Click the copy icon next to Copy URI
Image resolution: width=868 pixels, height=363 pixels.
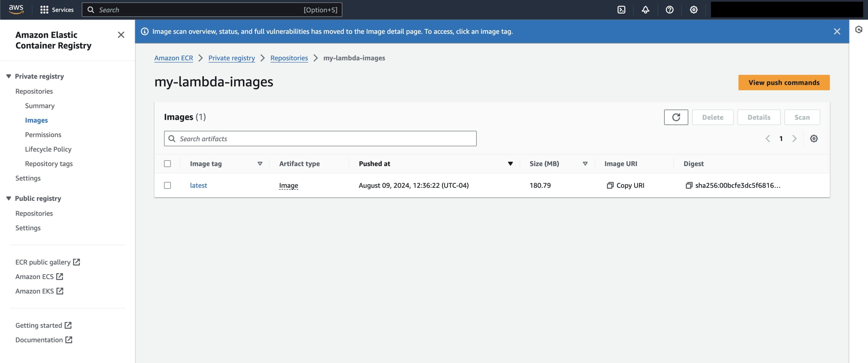(x=610, y=185)
